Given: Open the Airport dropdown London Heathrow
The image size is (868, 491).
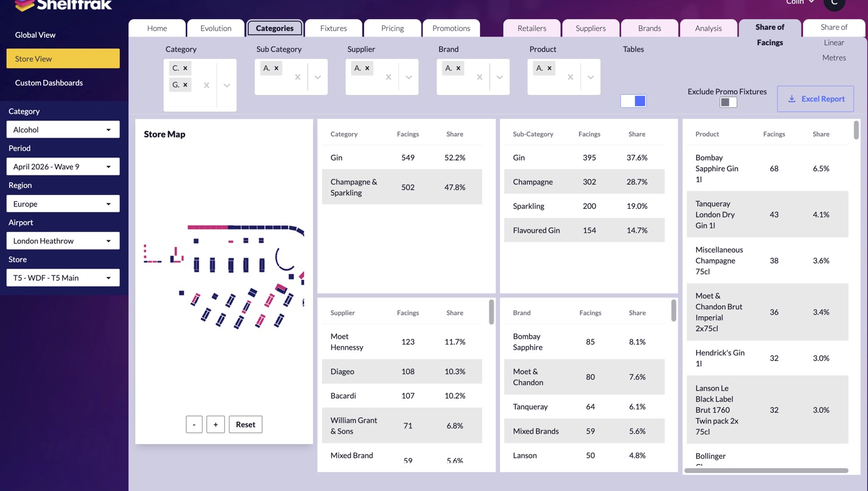Looking at the screenshot, I should [x=63, y=240].
